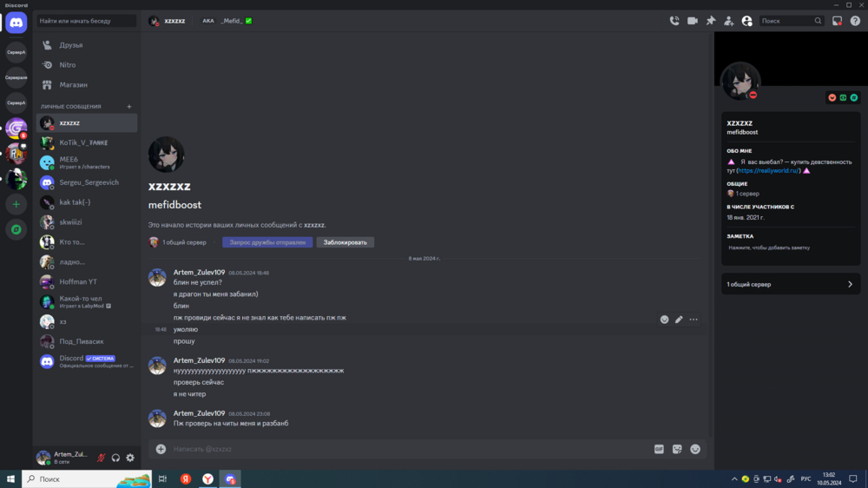Open the Магазин shop entry

tap(86, 85)
